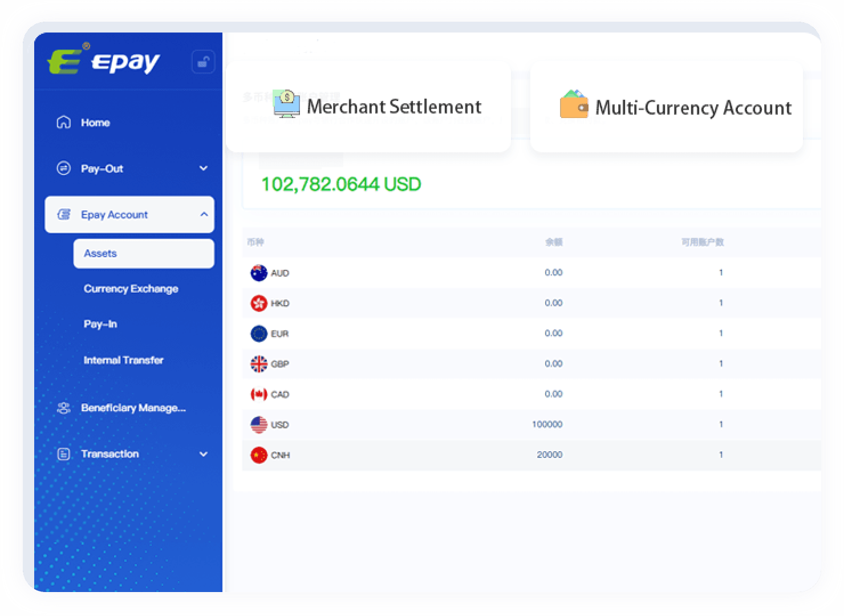The width and height of the screenshot is (844, 616).
Task: Click the EUR balance 0.00
Action: [554, 333]
